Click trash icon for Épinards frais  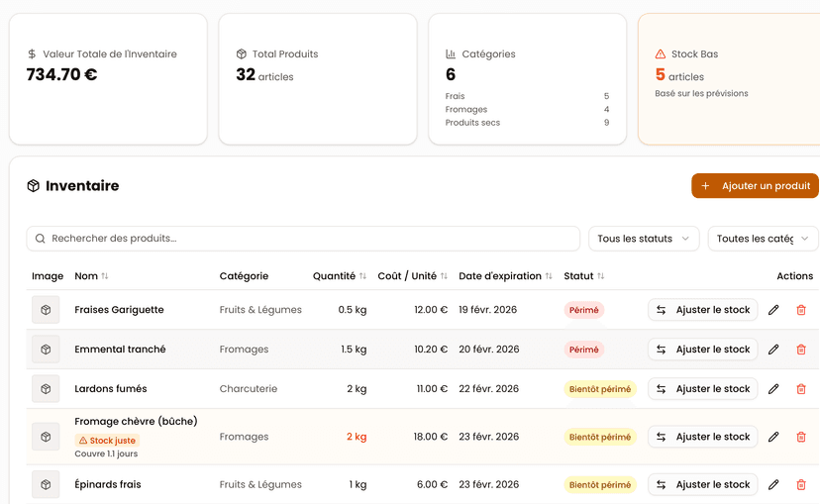801,485
